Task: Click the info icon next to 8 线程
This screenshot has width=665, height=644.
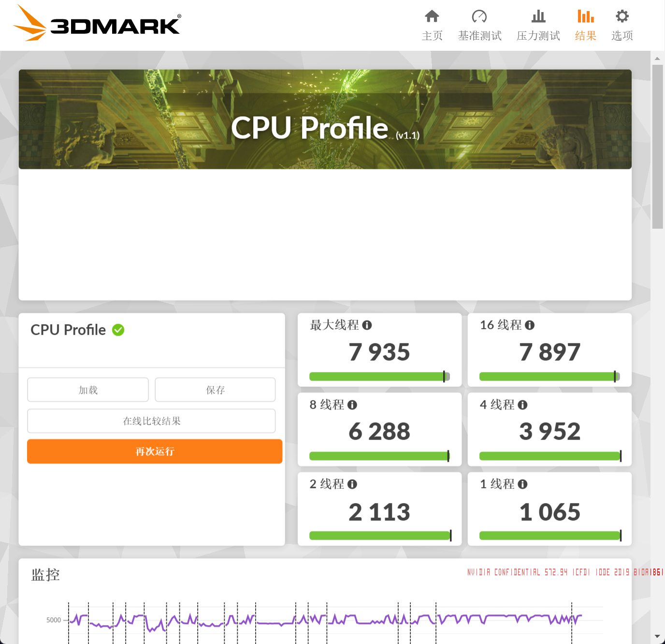Action: point(352,405)
